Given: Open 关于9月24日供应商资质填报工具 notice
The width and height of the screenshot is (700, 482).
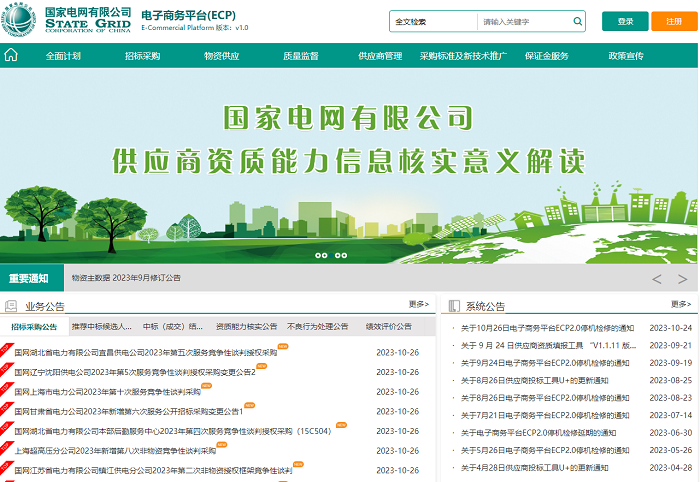Looking at the screenshot, I should click(548, 345).
